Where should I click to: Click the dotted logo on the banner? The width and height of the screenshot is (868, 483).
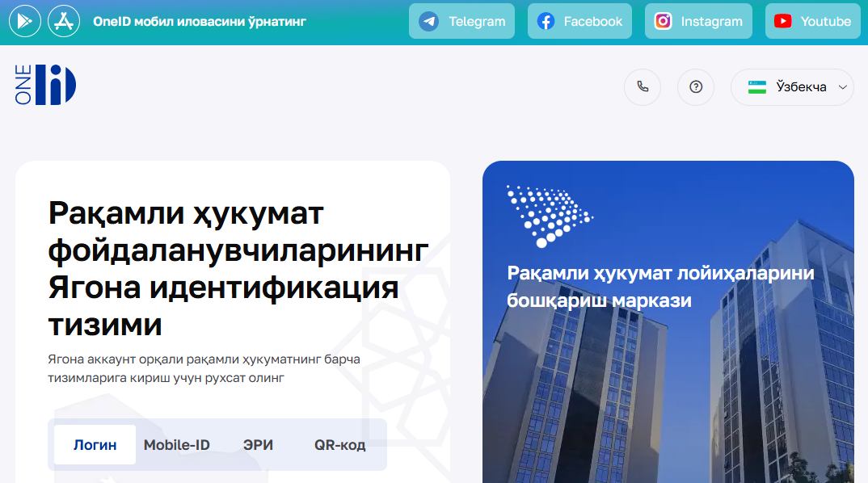point(550,216)
